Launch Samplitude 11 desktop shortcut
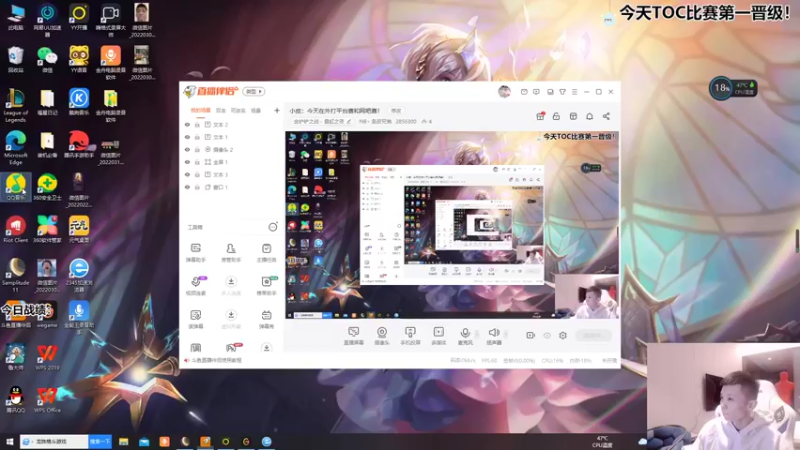This screenshot has height=450, width=800. 15,275
